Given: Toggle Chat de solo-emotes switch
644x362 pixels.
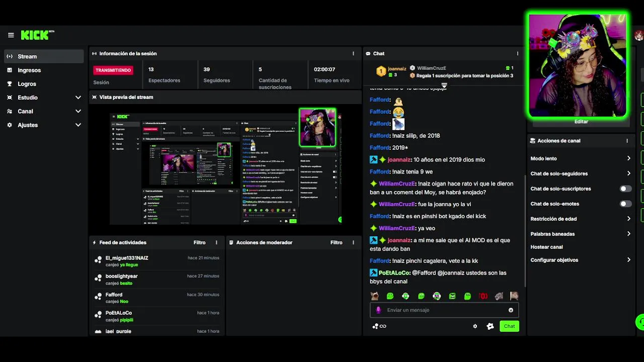Looking at the screenshot, I should click(x=625, y=204).
